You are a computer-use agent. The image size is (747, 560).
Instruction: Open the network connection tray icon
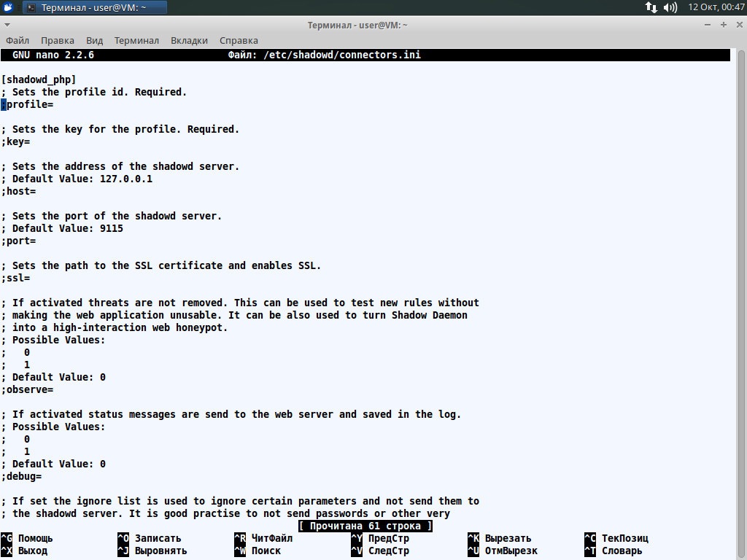click(x=651, y=7)
